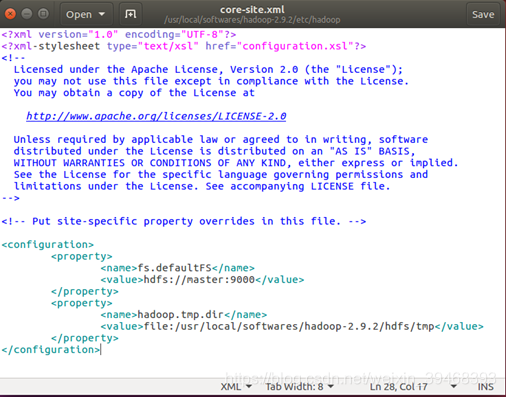Click the core-site.xml window title
The width and height of the screenshot is (506, 397).
point(252,9)
